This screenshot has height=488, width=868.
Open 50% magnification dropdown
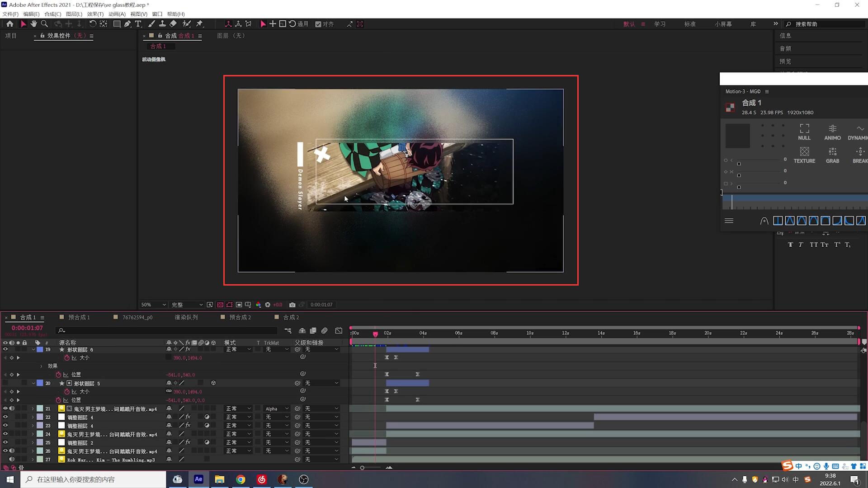[153, 305]
